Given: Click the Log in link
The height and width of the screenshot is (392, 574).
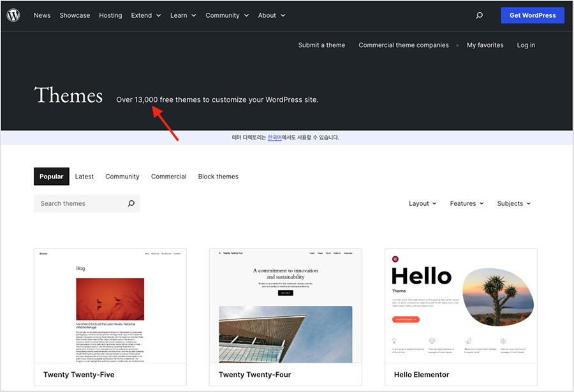Looking at the screenshot, I should coord(526,45).
